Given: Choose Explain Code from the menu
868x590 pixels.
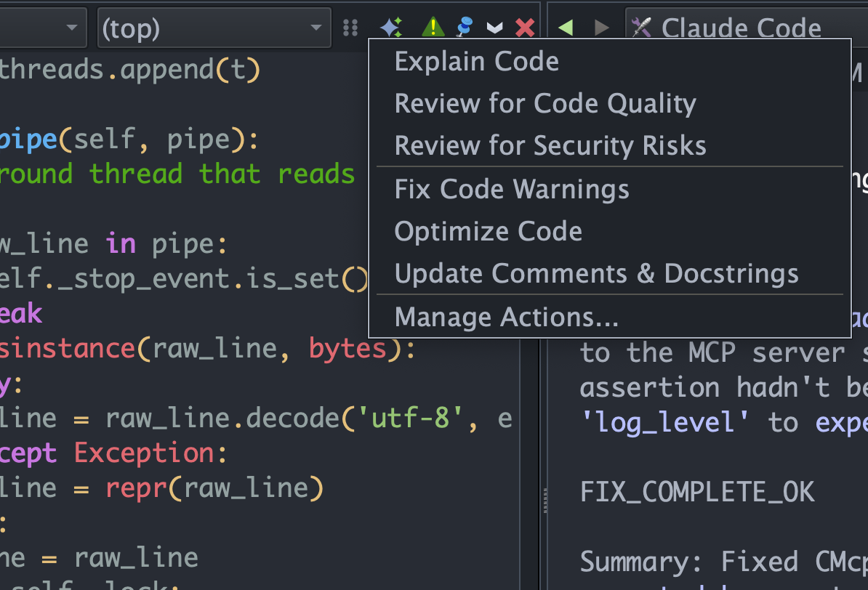Looking at the screenshot, I should [609, 61].
